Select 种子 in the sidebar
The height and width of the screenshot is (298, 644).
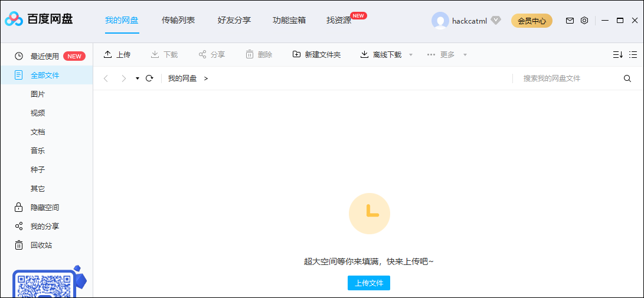pyautogui.click(x=38, y=169)
